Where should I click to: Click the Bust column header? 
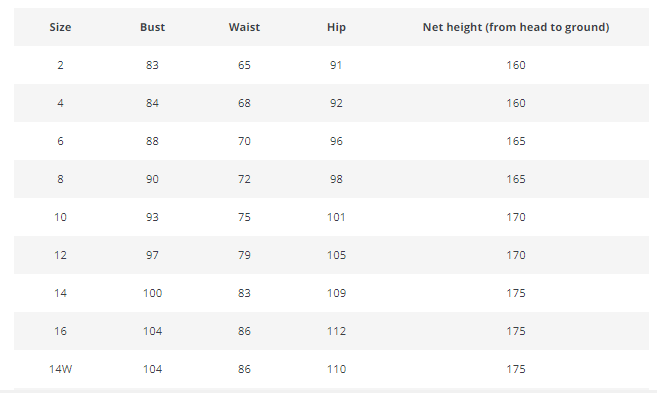pyautogui.click(x=152, y=27)
